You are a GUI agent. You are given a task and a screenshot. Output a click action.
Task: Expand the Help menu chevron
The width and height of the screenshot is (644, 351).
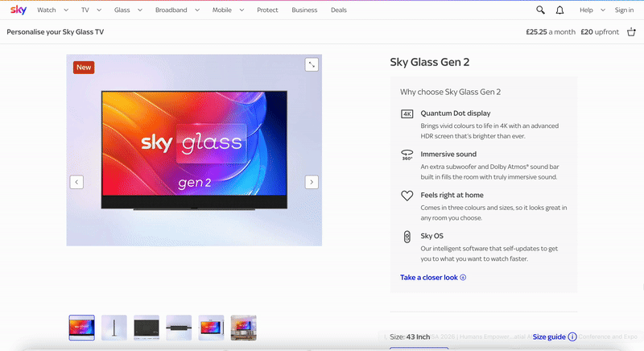[602, 10]
